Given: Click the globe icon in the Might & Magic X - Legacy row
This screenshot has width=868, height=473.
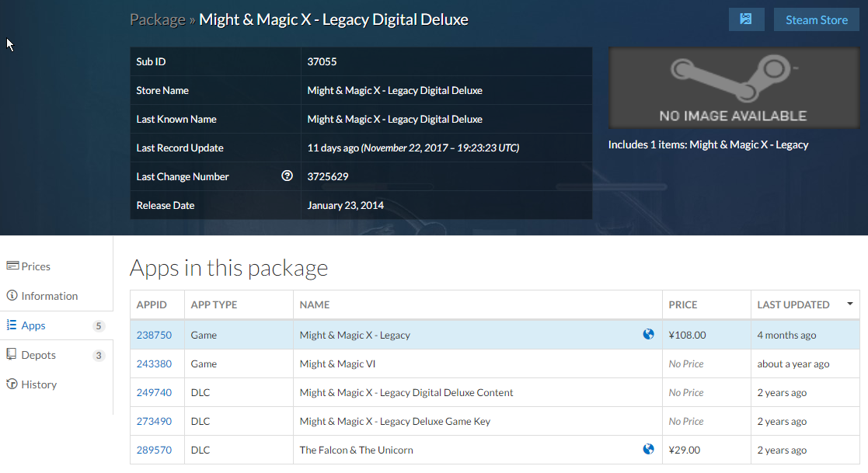Looking at the screenshot, I should (648, 334).
